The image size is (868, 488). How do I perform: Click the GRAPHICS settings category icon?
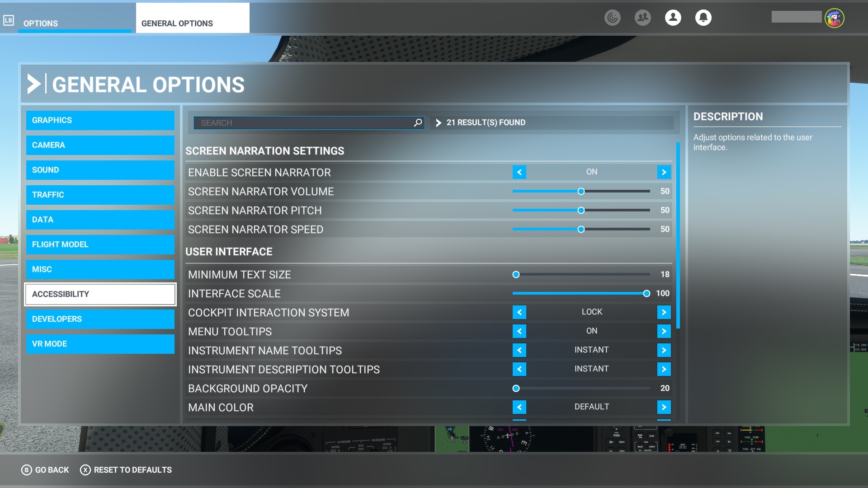tap(100, 120)
